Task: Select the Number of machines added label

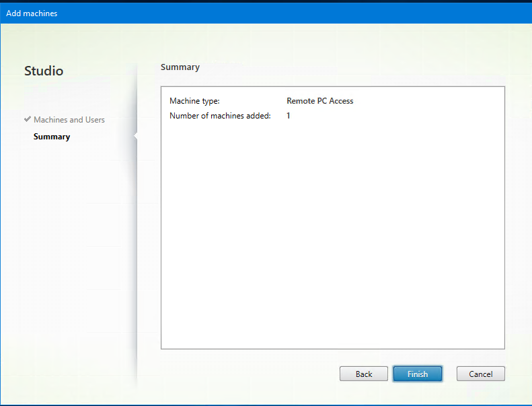Action: pyautogui.click(x=220, y=116)
